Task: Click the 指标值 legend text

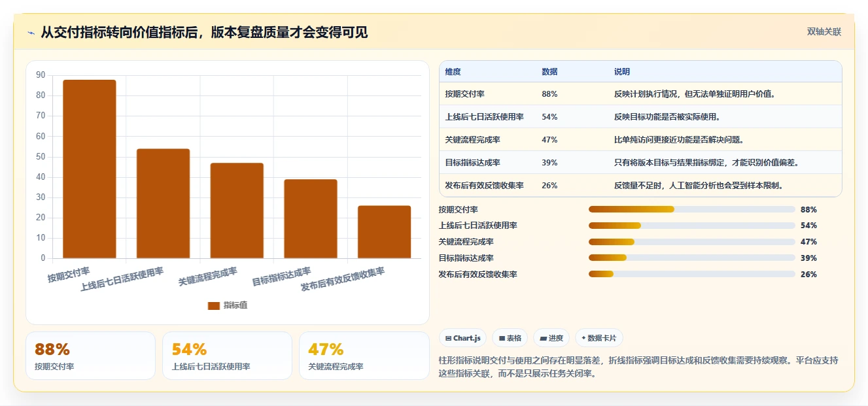Action: pos(235,305)
